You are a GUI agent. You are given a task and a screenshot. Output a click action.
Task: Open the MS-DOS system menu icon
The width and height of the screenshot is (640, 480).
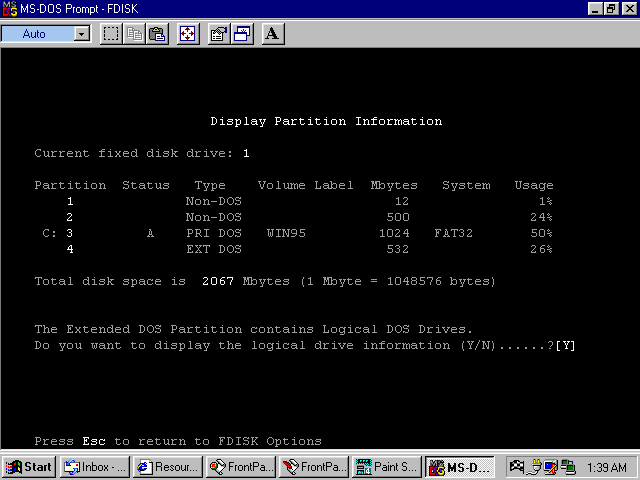coord(10,9)
